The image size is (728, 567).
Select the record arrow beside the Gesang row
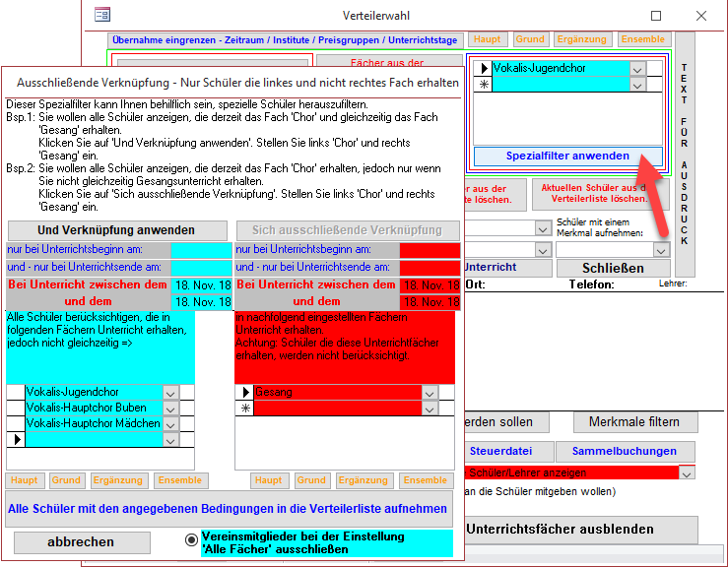click(244, 392)
